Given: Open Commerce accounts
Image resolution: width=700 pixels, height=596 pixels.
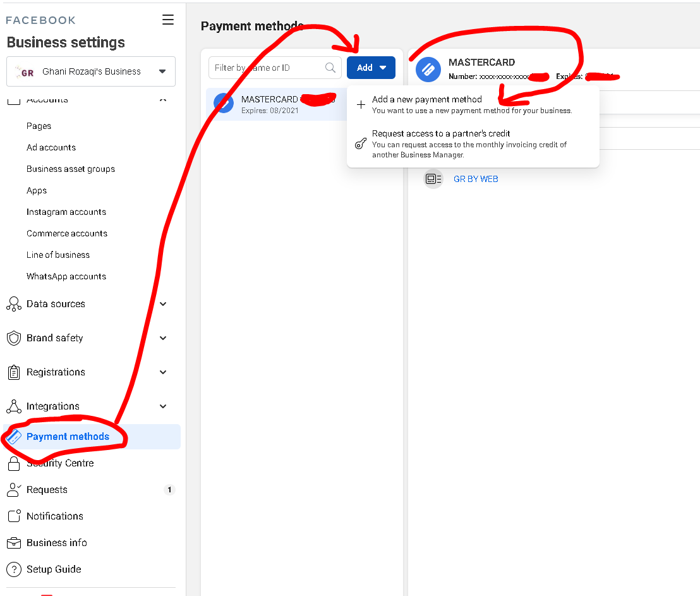Looking at the screenshot, I should click(x=67, y=233).
